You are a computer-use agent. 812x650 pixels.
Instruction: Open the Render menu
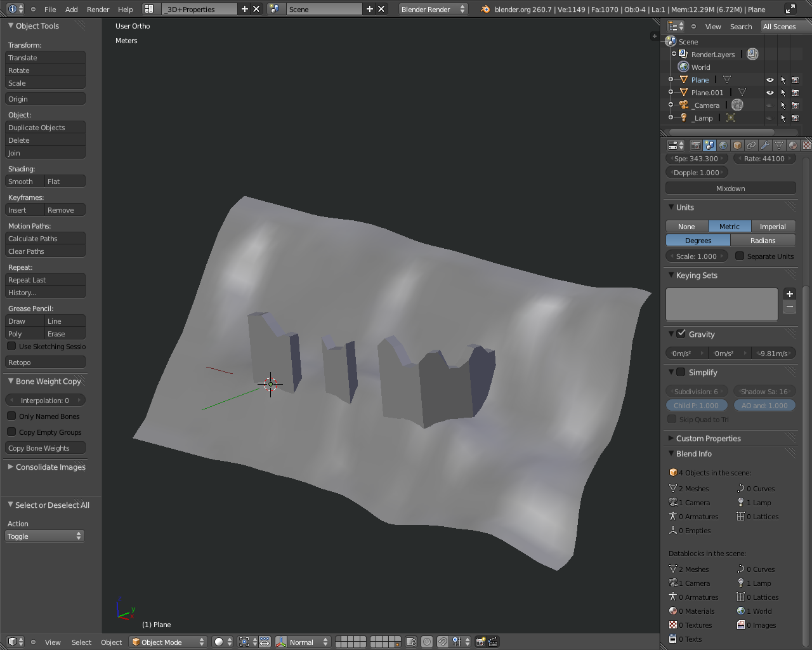(98, 10)
